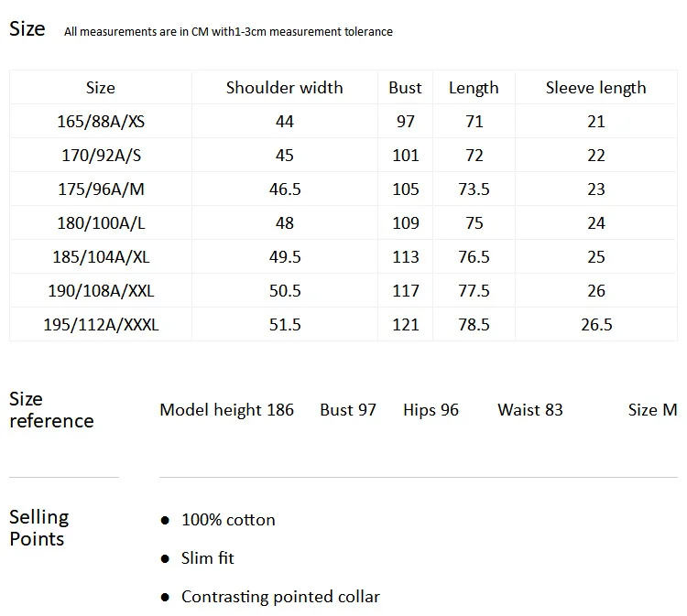Click the Sleeve length column header

596,88
